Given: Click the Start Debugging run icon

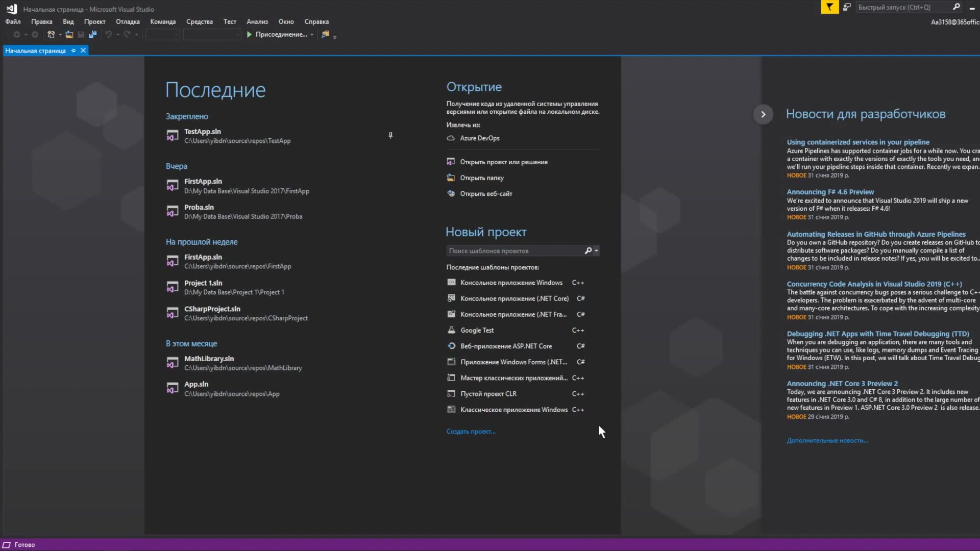Looking at the screenshot, I should [x=249, y=34].
